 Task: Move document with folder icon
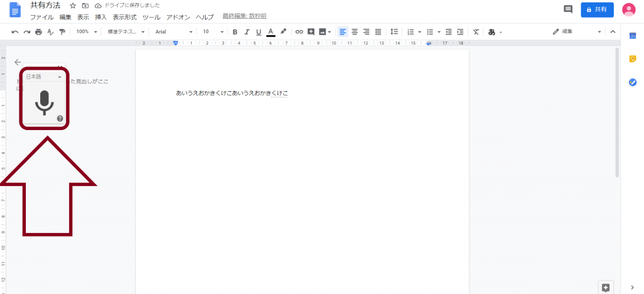tap(86, 6)
